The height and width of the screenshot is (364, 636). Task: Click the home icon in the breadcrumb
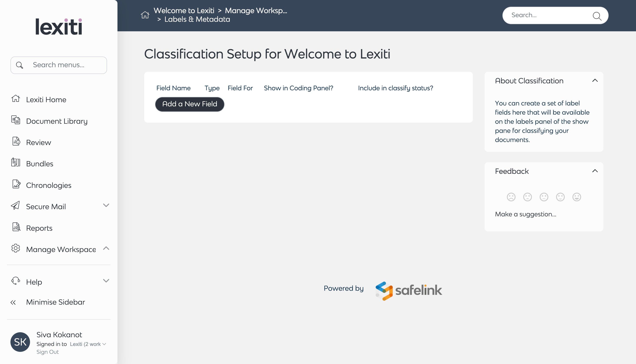coord(145,15)
